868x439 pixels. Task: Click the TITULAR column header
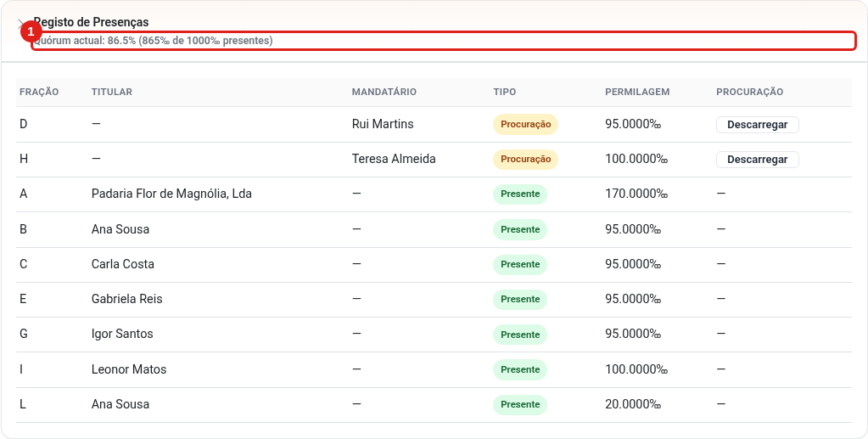(x=112, y=92)
